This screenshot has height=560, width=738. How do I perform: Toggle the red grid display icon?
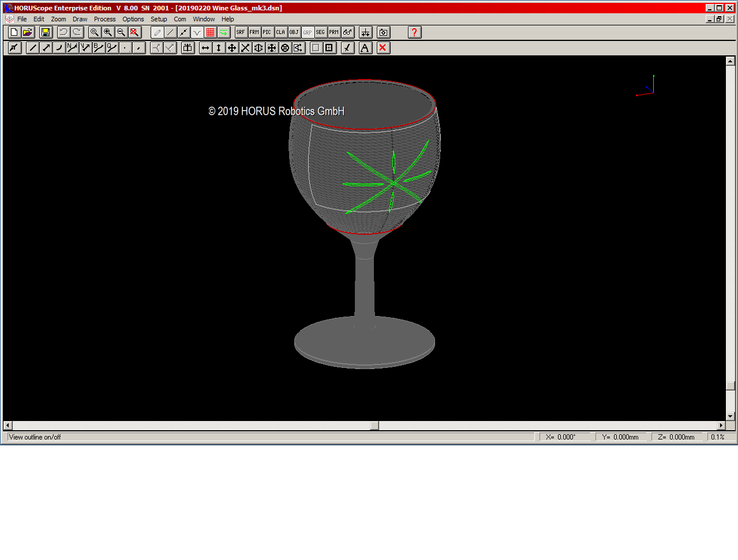coord(209,32)
